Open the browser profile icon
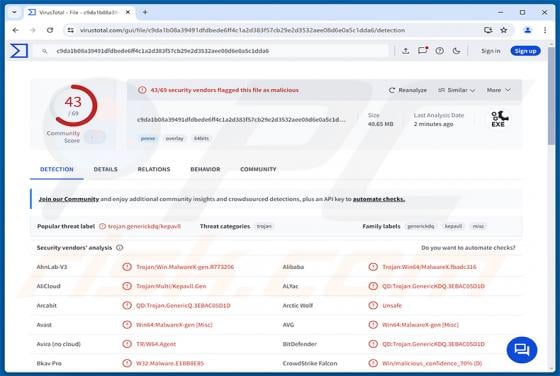The image size is (560, 376). coord(528,30)
